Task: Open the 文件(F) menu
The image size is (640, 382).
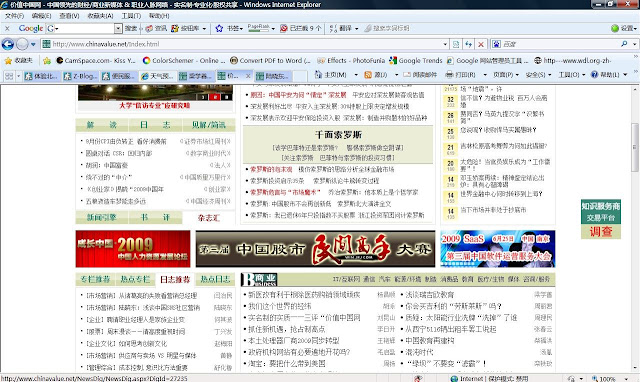Action: point(14,16)
